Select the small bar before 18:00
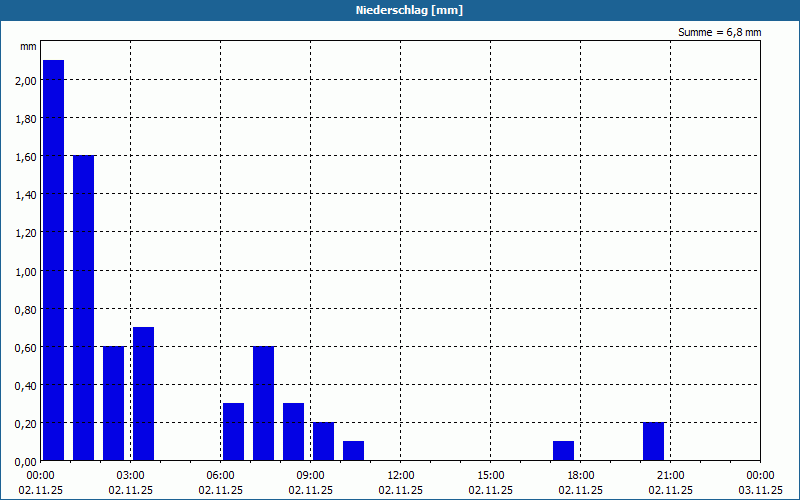The image size is (800, 500). pos(563,451)
